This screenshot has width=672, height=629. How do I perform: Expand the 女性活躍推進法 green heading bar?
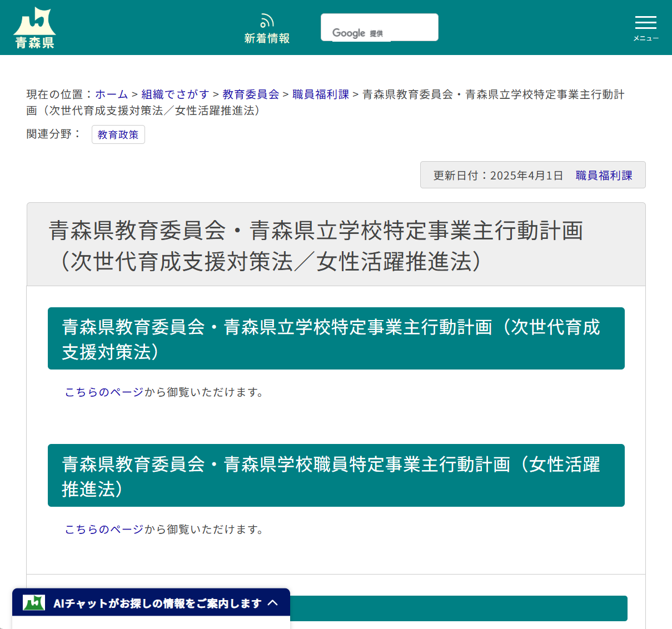(336, 475)
